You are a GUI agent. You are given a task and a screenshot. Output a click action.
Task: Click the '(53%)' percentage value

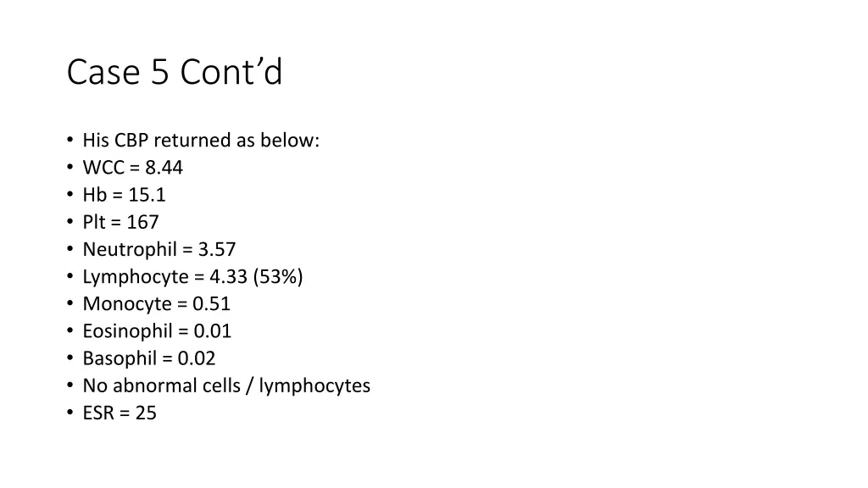click(x=278, y=277)
